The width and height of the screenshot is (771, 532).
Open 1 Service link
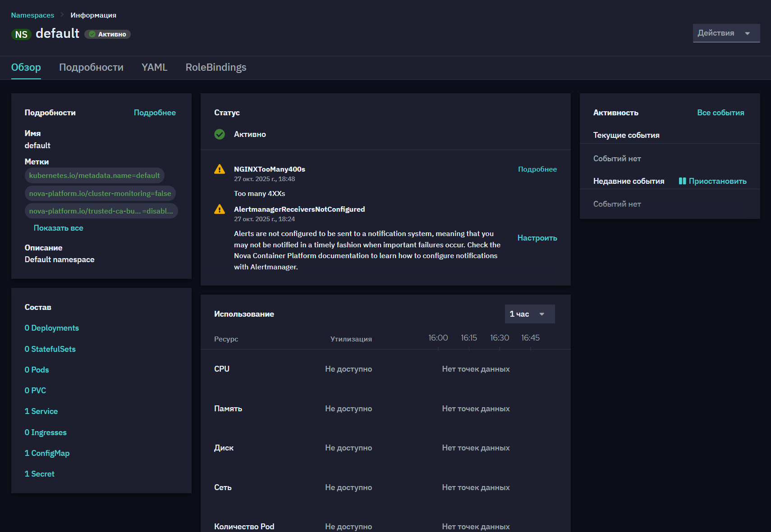point(41,411)
